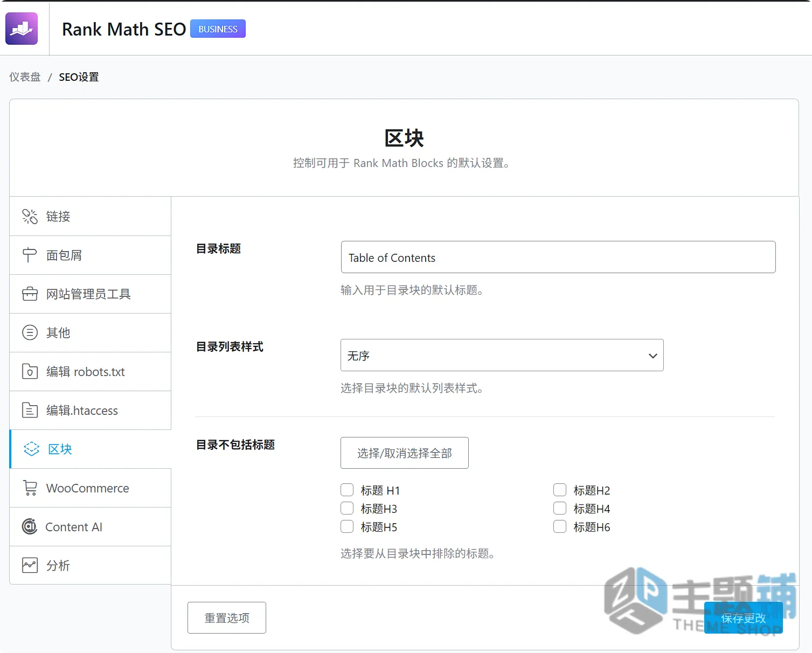The height and width of the screenshot is (653, 812).
Task: Click the 目录标题 text field
Action: click(x=558, y=257)
